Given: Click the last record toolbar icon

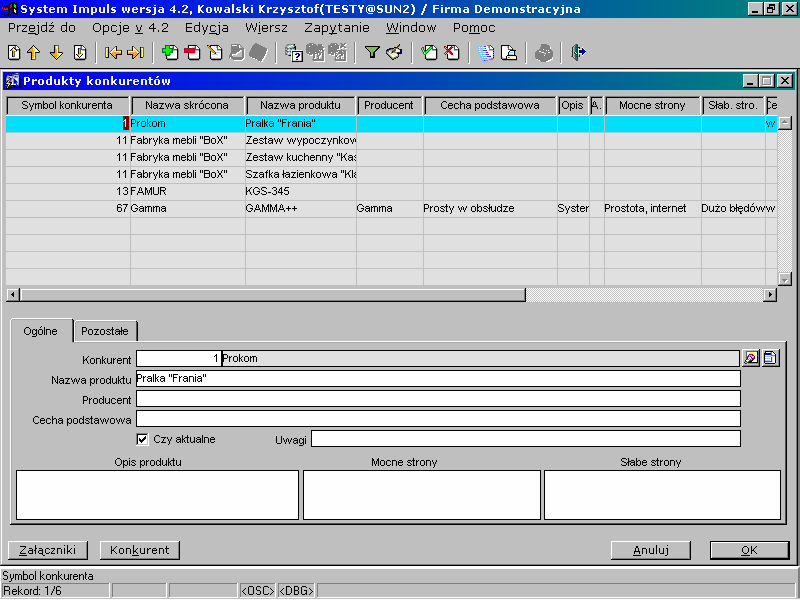Looking at the screenshot, I should click(x=80, y=53).
